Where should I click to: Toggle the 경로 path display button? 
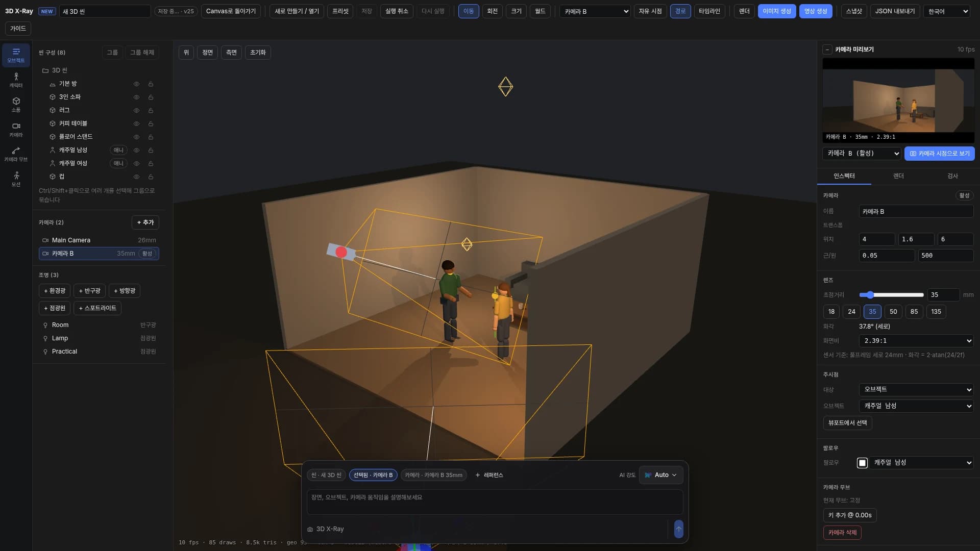click(x=680, y=11)
